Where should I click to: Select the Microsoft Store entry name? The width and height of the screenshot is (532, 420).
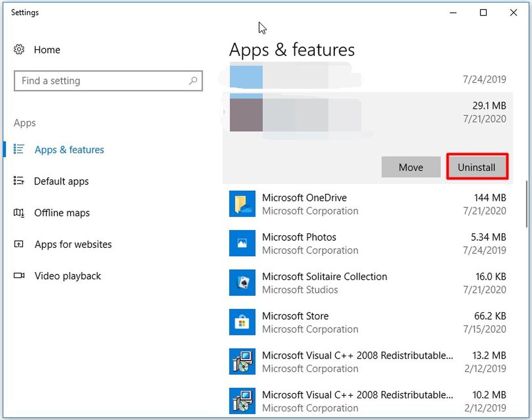[295, 316]
